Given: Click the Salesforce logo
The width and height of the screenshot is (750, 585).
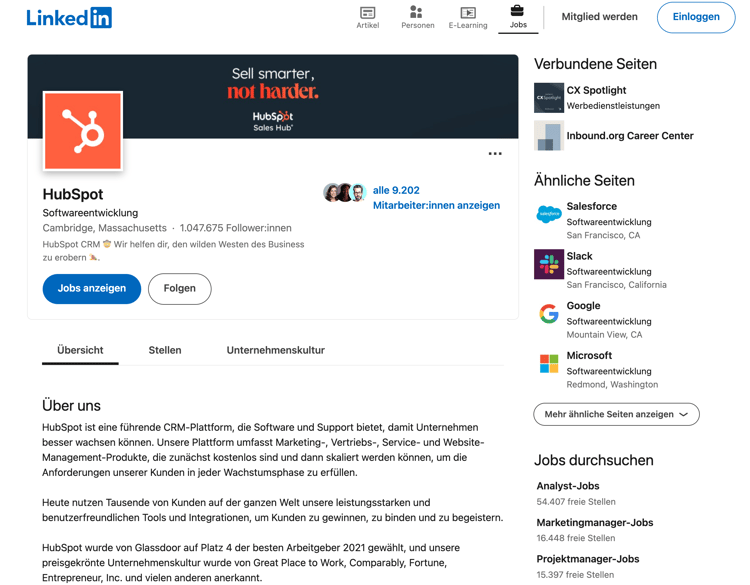Looking at the screenshot, I should click(x=549, y=214).
